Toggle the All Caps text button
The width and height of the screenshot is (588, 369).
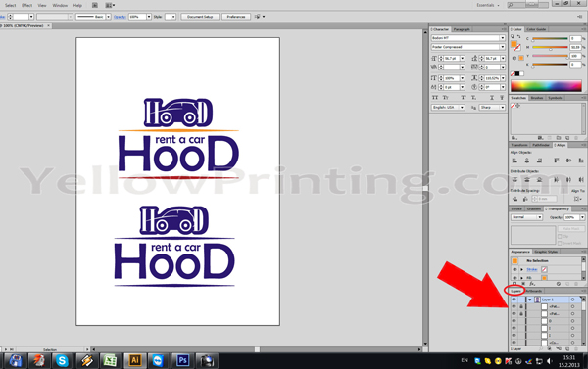435,98
